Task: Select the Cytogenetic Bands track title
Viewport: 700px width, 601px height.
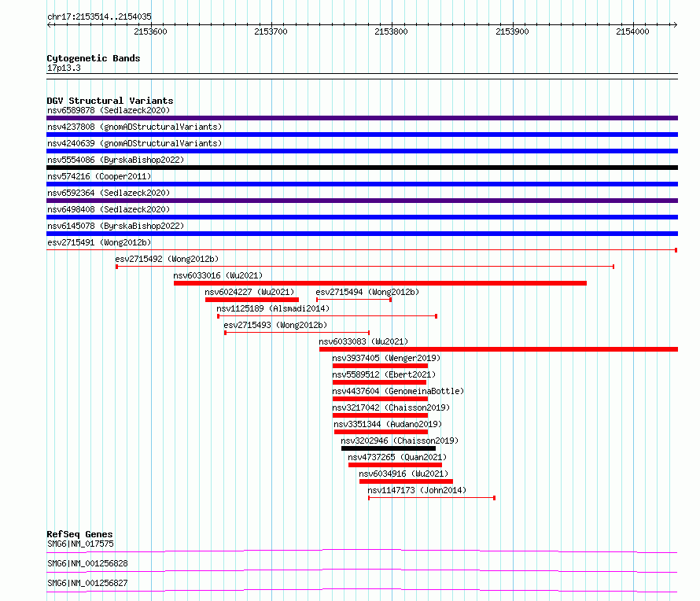Action: pos(94,58)
